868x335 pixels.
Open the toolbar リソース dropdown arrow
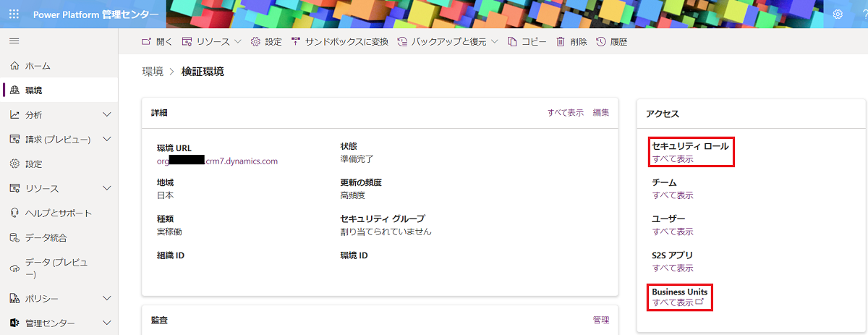[238, 42]
